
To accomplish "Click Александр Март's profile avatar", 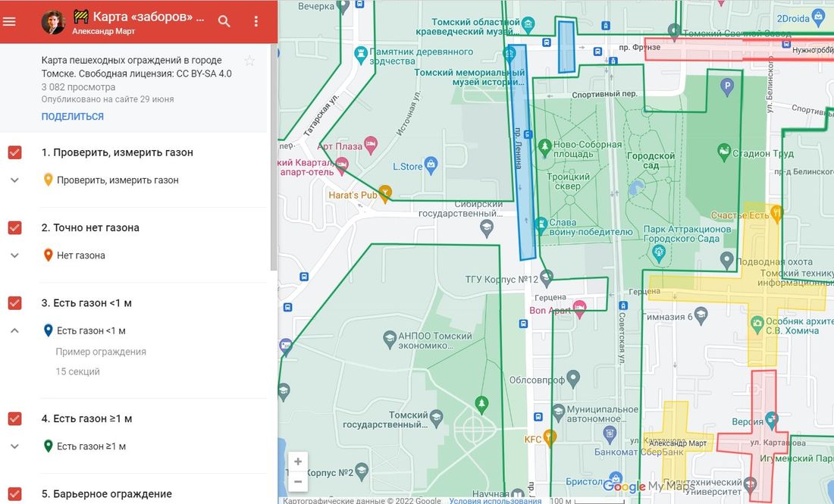I will pyautogui.click(x=52, y=22).
